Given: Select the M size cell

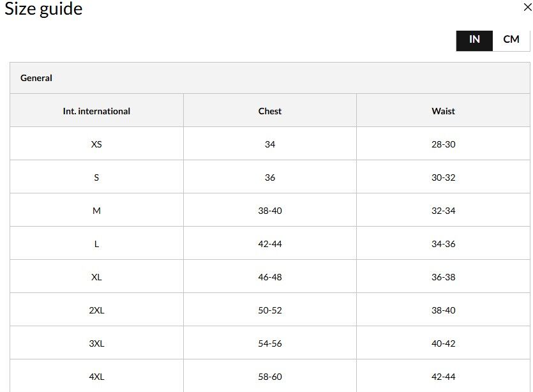Looking at the screenshot, I should (x=96, y=211).
